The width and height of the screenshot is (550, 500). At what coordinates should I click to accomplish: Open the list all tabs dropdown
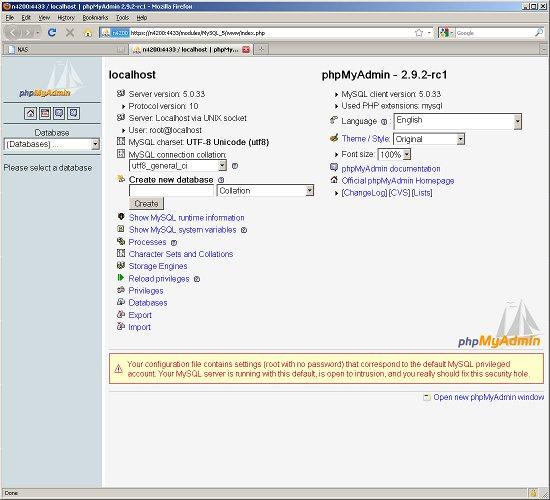coord(544,50)
